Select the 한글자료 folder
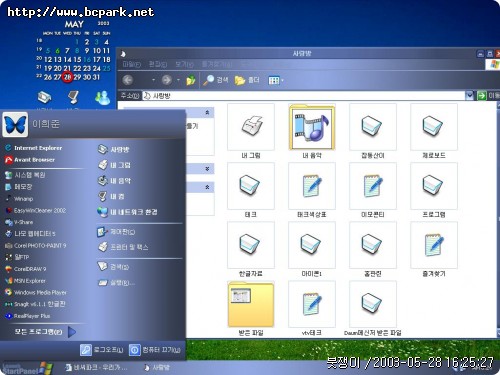The image size is (500, 375). click(x=251, y=249)
